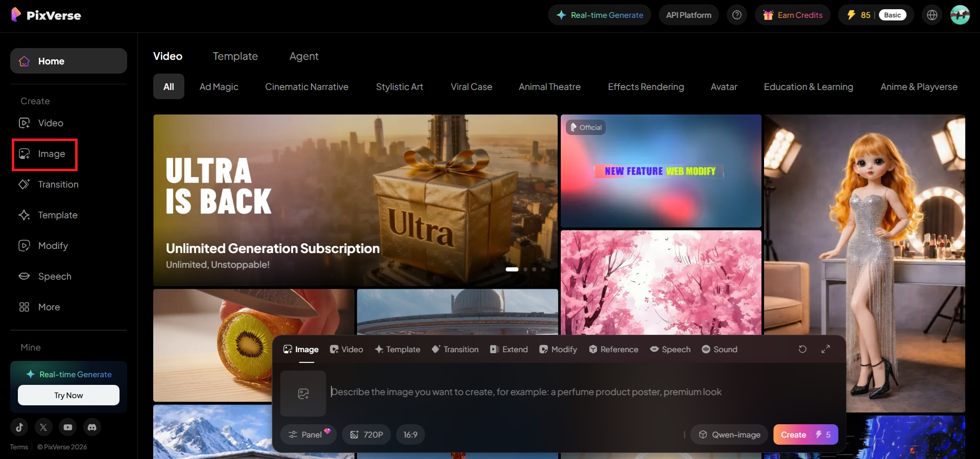Switch to the top Template tab
The image size is (980, 459).
coord(235,56)
